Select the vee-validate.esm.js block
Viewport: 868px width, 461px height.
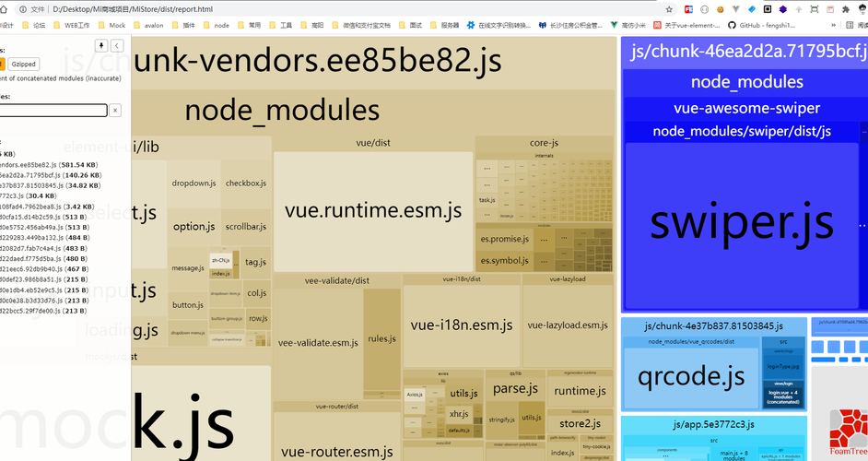click(x=318, y=343)
